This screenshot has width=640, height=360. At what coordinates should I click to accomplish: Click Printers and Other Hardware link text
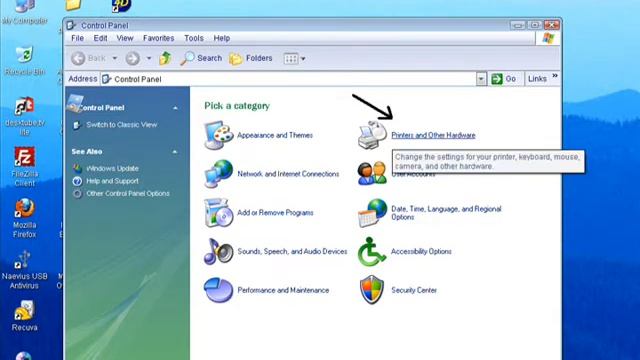433,135
